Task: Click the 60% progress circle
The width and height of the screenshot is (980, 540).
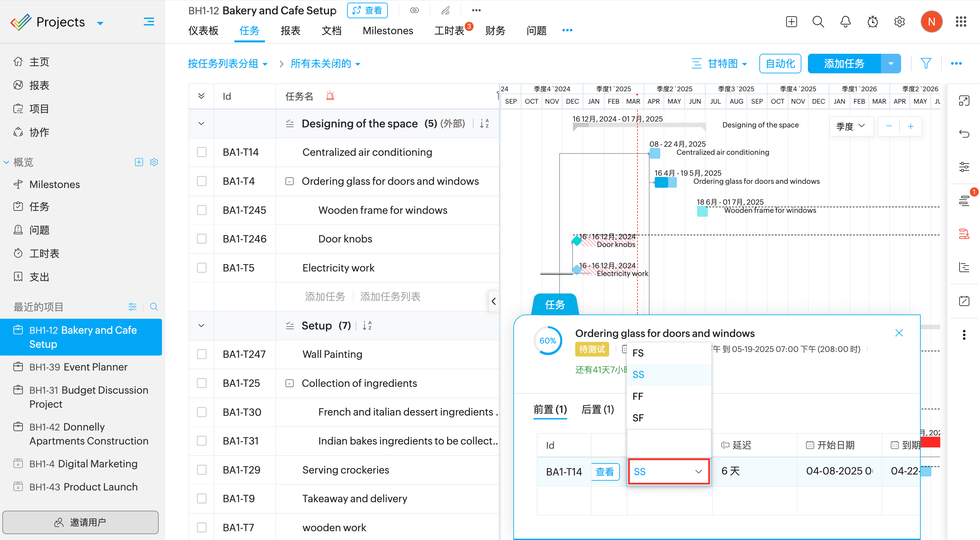Action: [548, 341]
